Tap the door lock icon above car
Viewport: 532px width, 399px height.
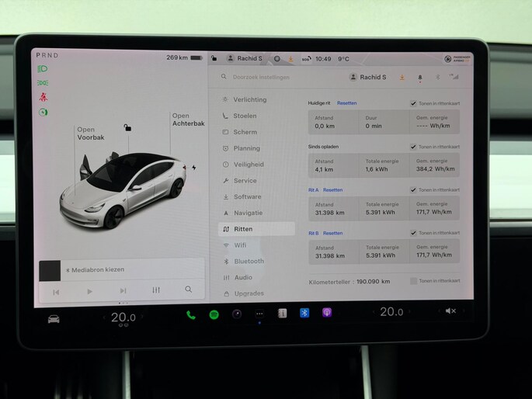[x=127, y=127]
